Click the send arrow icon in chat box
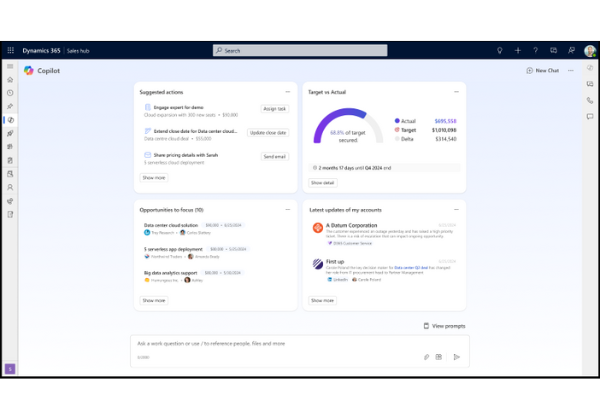Screen dimensions: 600x420 pyautogui.click(x=457, y=356)
